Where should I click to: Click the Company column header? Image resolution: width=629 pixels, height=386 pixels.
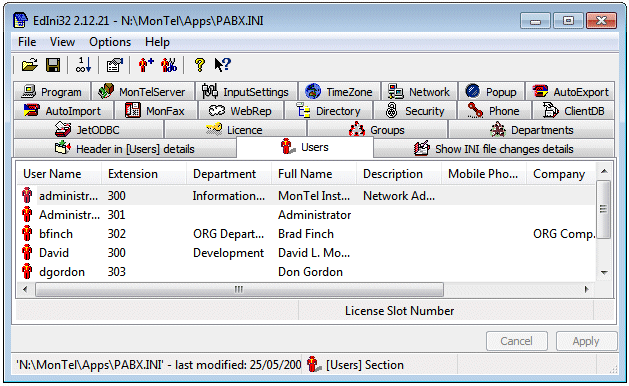pos(561,174)
